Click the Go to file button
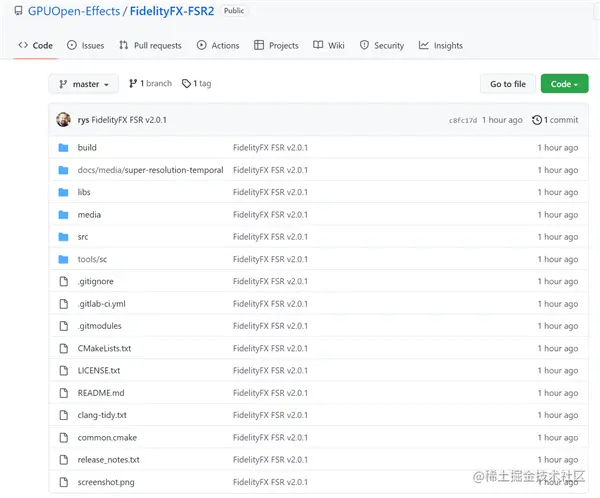The width and height of the screenshot is (600, 498). click(x=508, y=84)
